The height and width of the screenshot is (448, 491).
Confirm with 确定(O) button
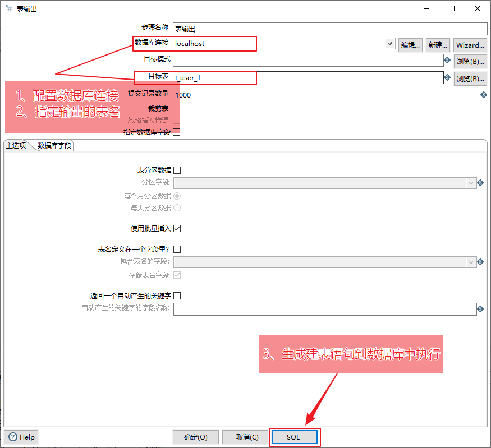196,437
